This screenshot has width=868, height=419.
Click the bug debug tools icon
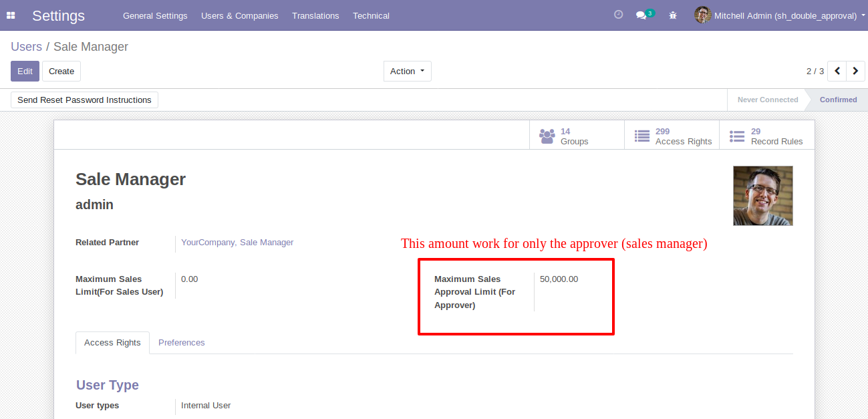click(673, 15)
